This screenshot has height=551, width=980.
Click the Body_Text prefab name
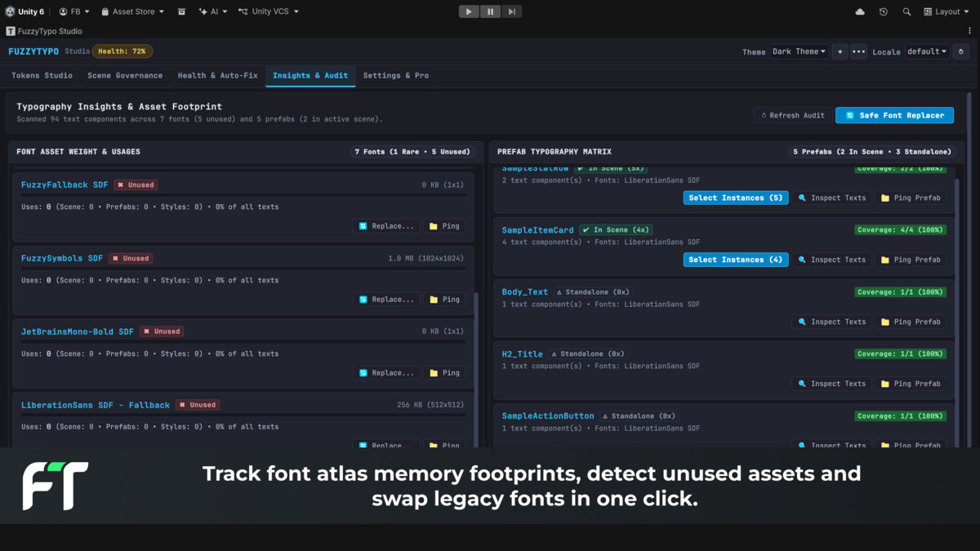[x=525, y=291]
